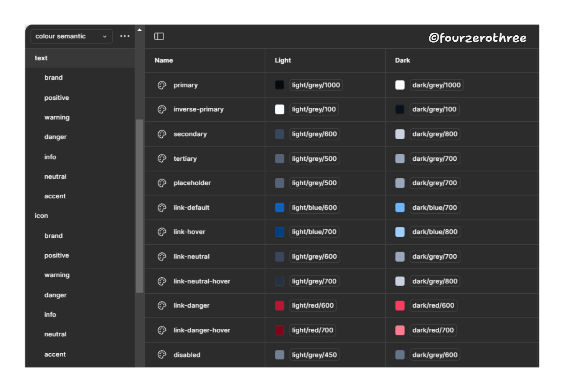This screenshot has height=392, width=564.
Task: Click the scrollbar up arrow
Action: [x=140, y=30]
